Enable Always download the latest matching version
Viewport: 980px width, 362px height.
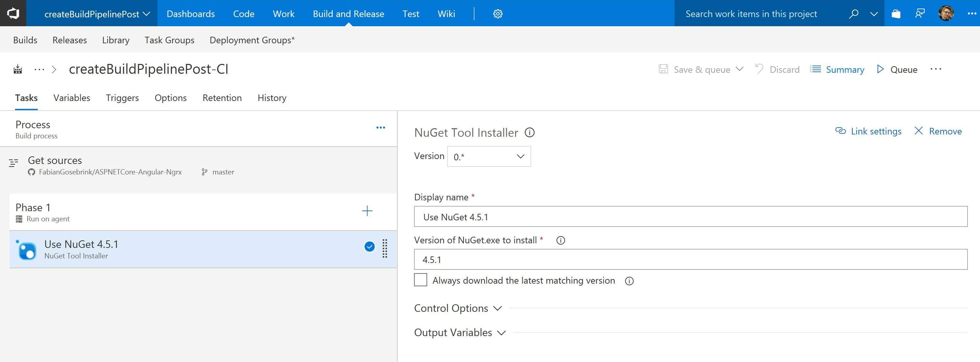click(x=420, y=280)
